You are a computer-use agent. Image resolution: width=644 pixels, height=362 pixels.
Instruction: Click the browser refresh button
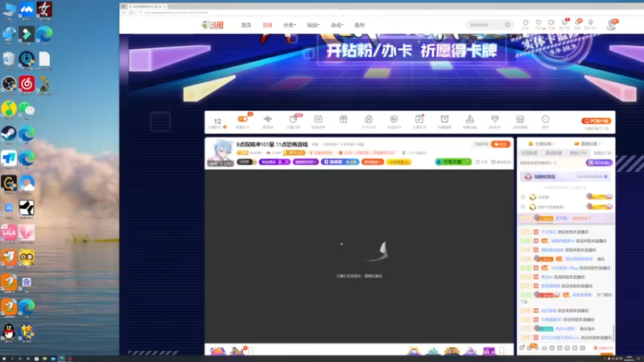132,13
